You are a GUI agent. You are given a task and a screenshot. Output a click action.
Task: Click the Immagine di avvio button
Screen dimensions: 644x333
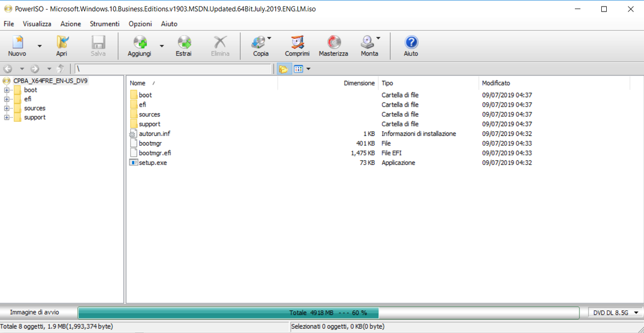pyautogui.click(x=34, y=312)
